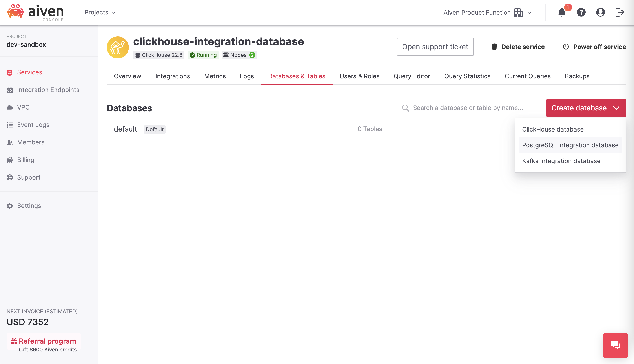Toggle the Create database dropdown button
Screen dimensions: 634x364
pyautogui.click(x=586, y=108)
